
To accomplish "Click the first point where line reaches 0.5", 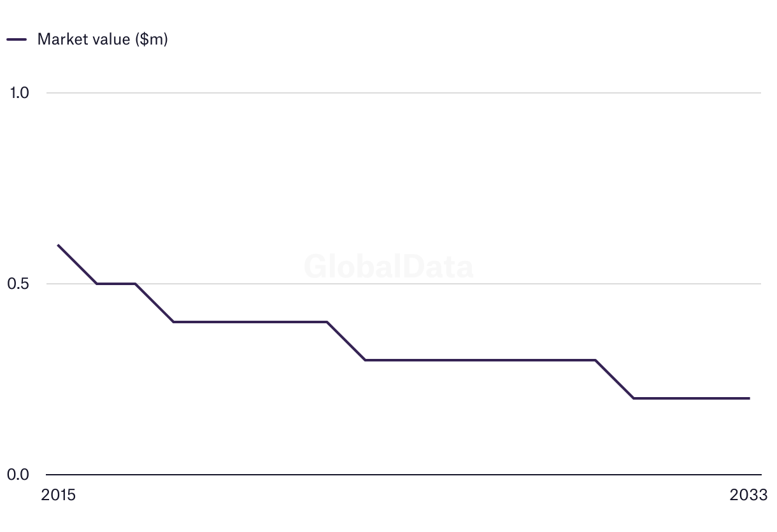I will pyautogui.click(x=96, y=284).
